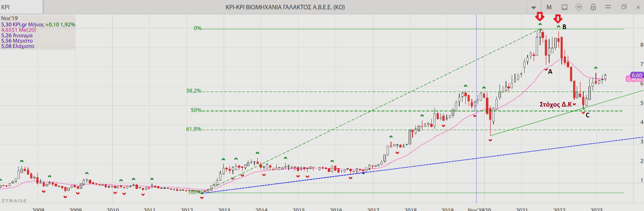
Task: Click the 5,30 KPI.gr Μήνας legend line
Action: [38, 24]
